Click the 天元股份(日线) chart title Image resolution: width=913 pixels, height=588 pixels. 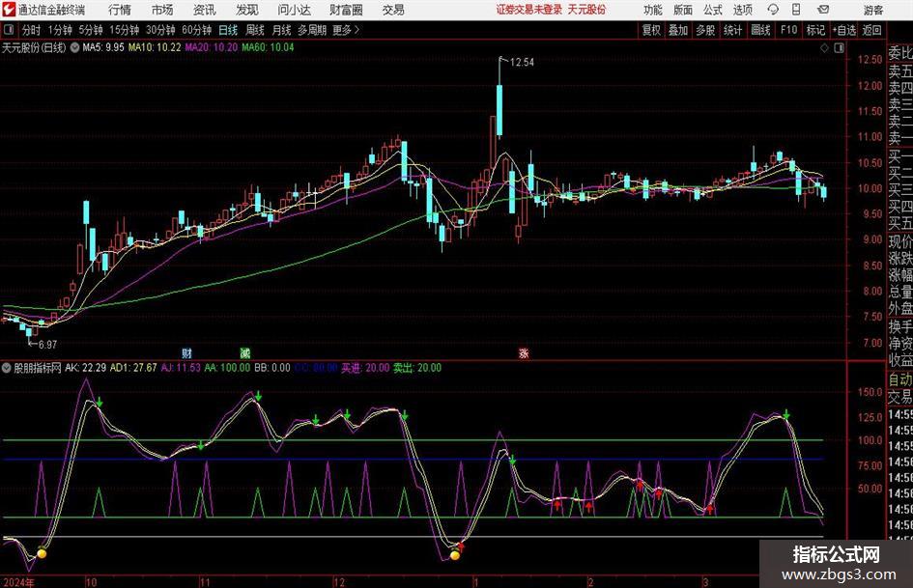click(x=34, y=47)
